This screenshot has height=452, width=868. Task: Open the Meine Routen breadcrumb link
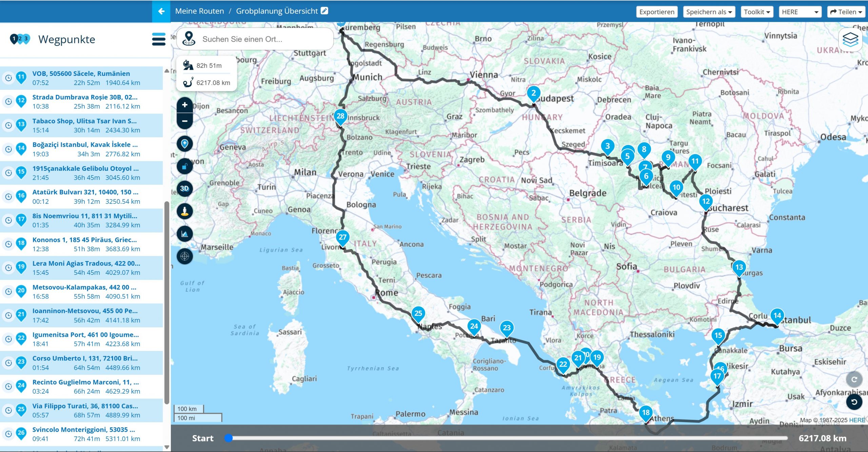[x=199, y=11]
